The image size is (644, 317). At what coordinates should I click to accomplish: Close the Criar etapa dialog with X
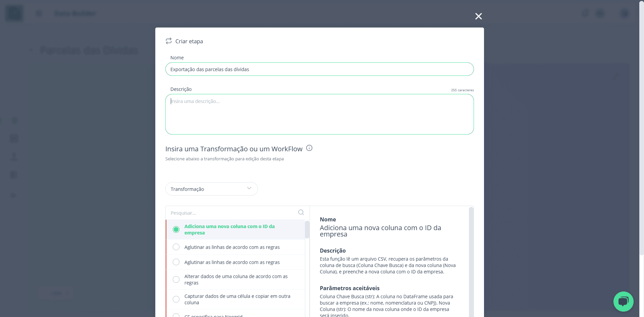coord(479,16)
